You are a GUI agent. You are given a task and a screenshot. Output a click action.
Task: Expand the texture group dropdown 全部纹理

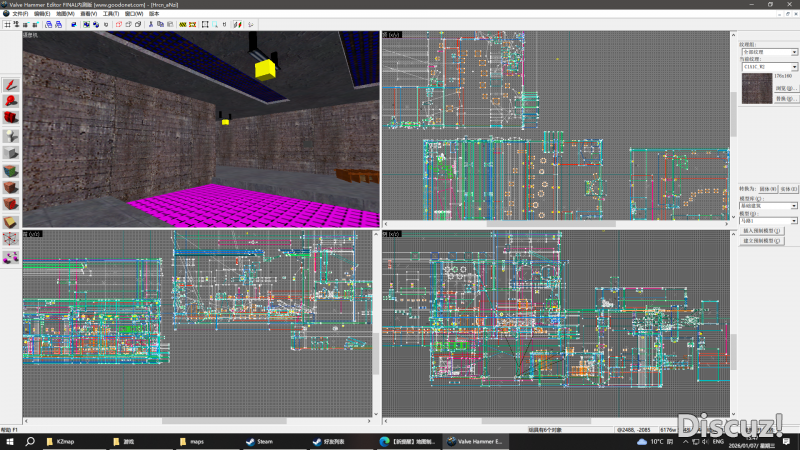click(767, 50)
